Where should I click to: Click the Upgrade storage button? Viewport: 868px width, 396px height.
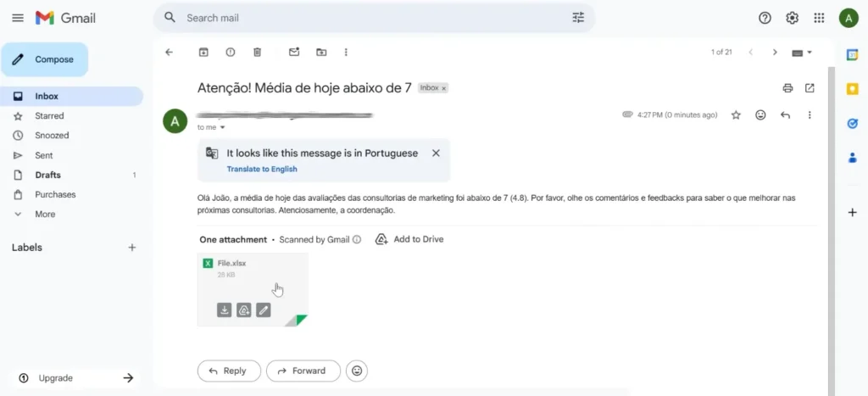point(75,378)
